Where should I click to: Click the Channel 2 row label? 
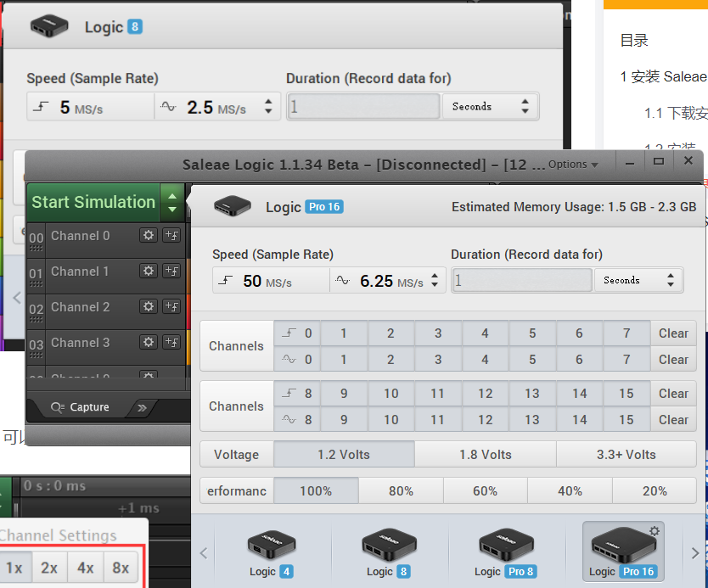click(81, 307)
